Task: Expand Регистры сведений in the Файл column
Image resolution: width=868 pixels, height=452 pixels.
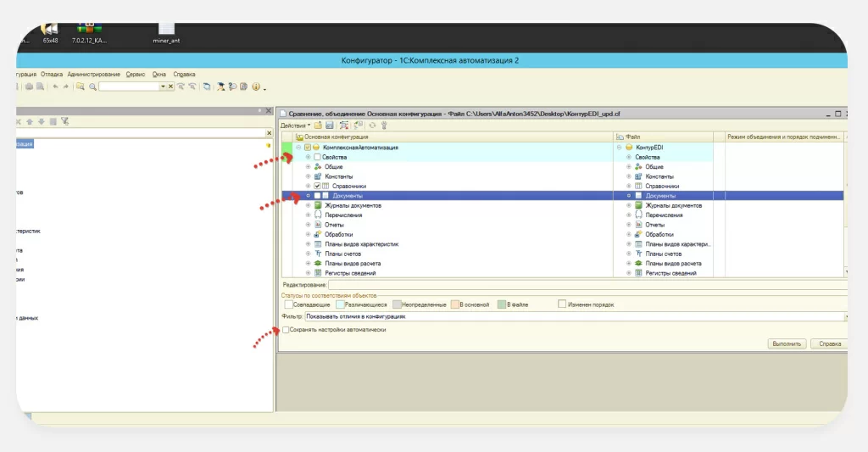Action: click(628, 273)
